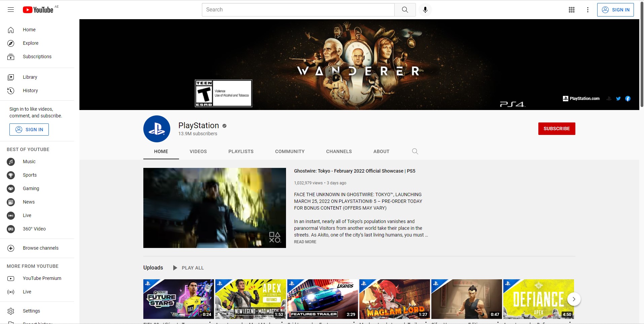This screenshot has height=324, width=644.
Task: Open Library in sidebar
Action: [37, 77]
